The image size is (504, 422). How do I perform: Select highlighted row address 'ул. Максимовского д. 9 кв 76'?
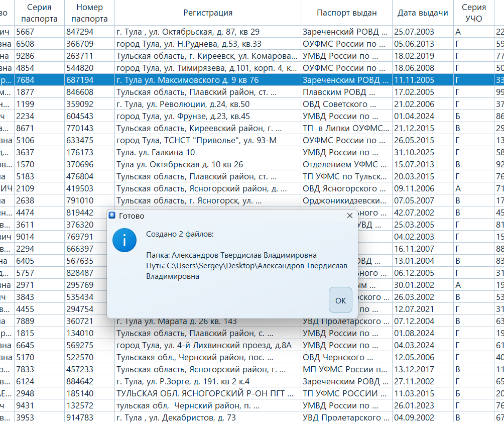point(208,80)
